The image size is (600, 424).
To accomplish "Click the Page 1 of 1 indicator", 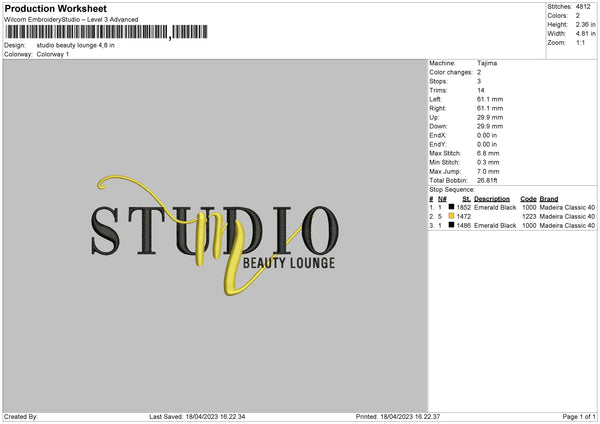I will (579, 417).
